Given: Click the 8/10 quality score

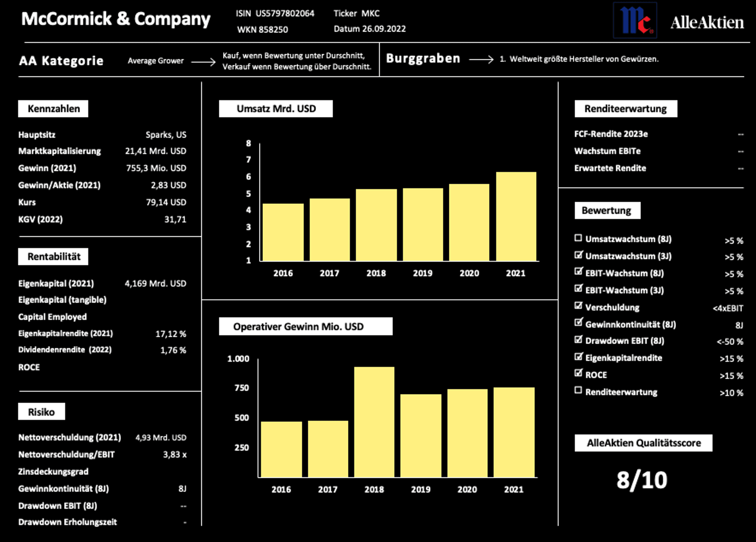Looking at the screenshot, I should [x=642, y=480].
